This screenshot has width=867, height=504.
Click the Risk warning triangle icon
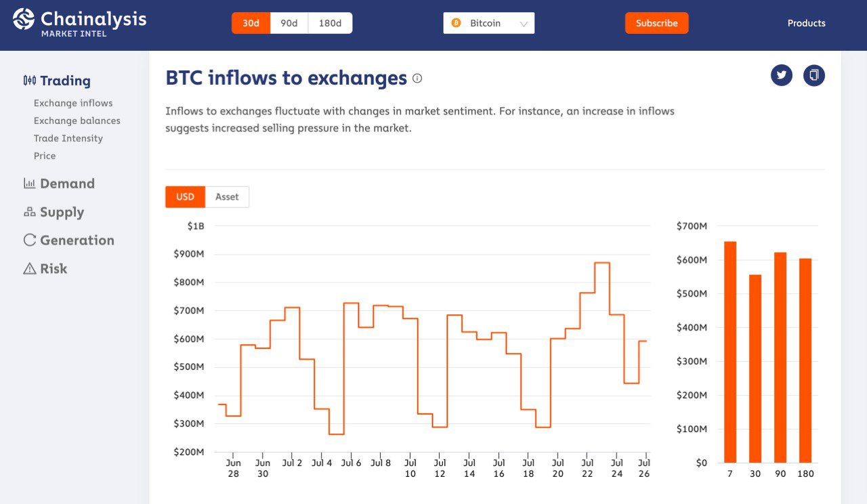tap(30, 269)
